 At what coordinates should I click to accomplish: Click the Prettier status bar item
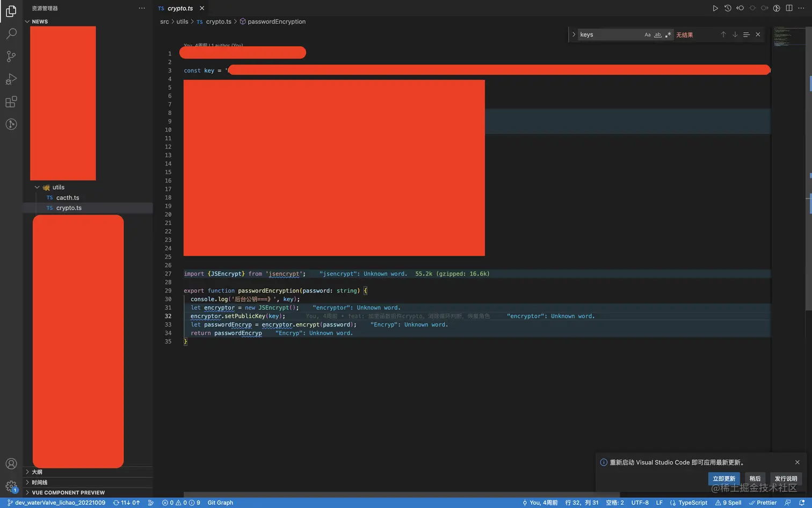(763, 503)
